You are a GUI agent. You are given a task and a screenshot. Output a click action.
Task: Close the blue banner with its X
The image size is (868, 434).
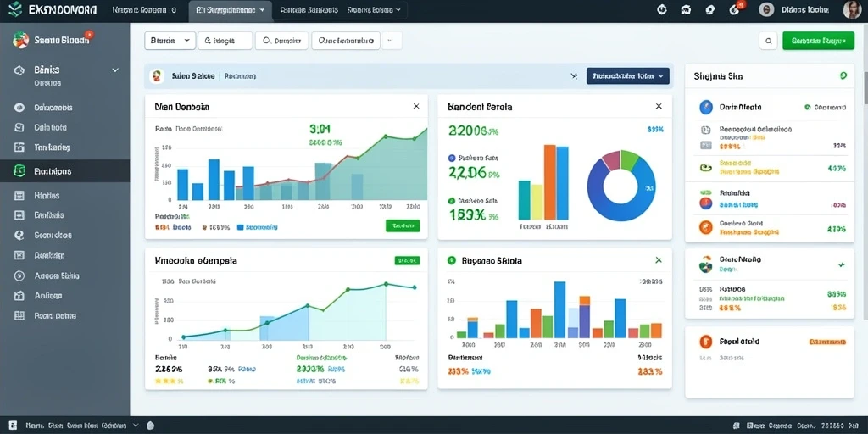click(x=574, y=76)
